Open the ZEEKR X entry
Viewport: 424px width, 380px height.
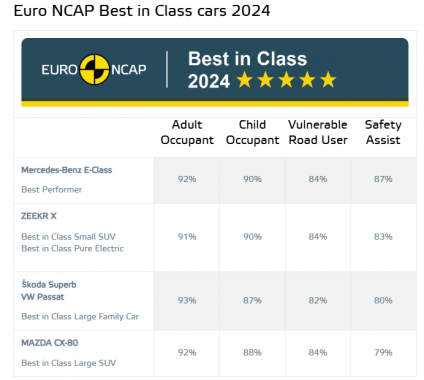pos(39,216)
